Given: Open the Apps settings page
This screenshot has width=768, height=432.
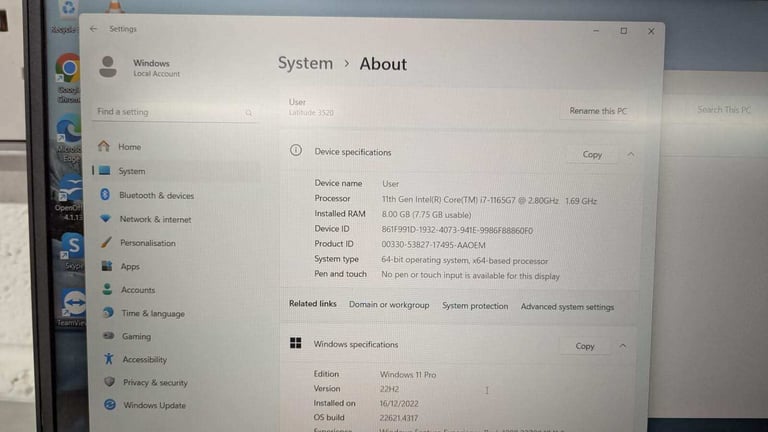Looking at the screenshot, I should pos(130,266).
